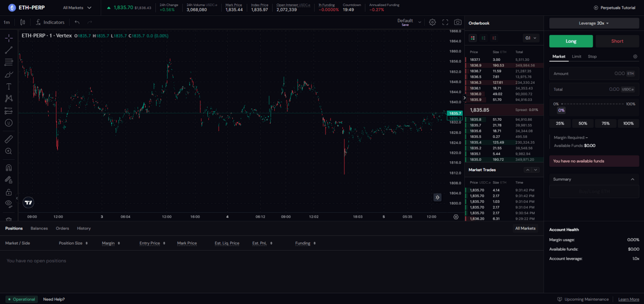Open chart settings gear
Viewport: 644px width, 304px height.
tap(432, 22)
